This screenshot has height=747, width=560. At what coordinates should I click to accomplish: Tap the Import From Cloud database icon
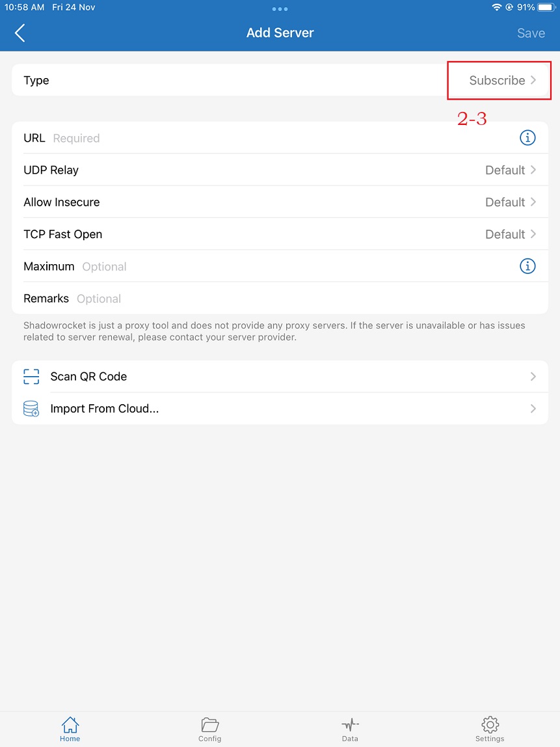coord(31,409)
